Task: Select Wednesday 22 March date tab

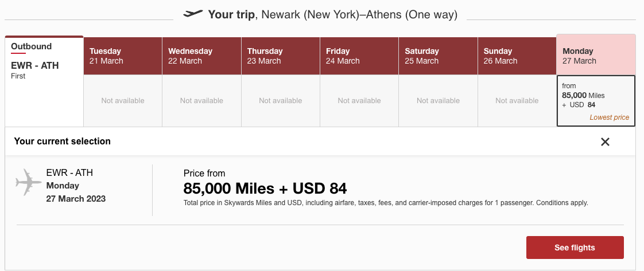Action: [201, 56]
